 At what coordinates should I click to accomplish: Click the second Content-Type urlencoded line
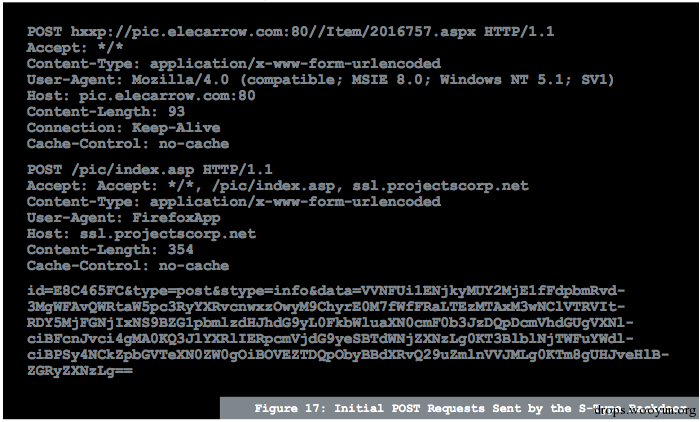click(x=233, y=202)
